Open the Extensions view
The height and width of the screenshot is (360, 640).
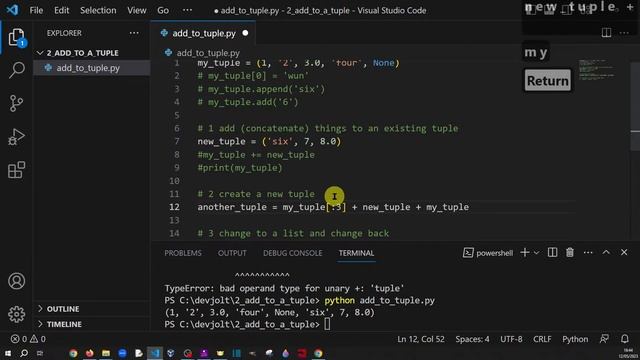click(16, 170)
